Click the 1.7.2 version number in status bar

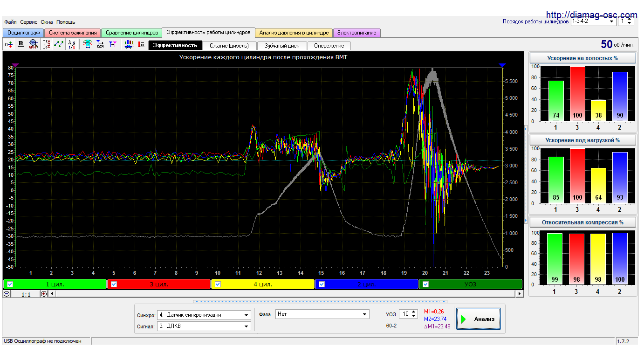623,341
